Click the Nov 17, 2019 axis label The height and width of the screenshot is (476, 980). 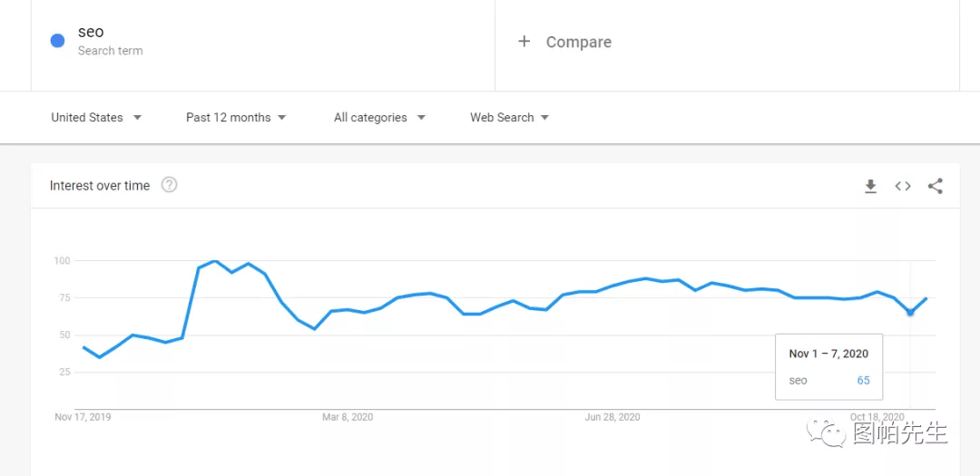pos(83,417)
